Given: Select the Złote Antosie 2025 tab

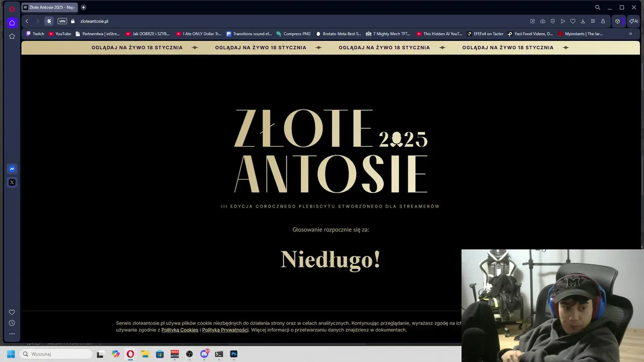Looking at the screenshot, I should [49, 8].
